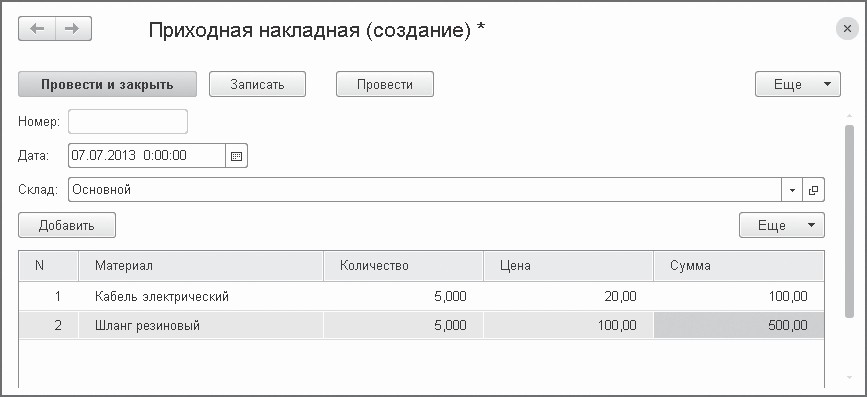Open the top Еще menu
The image size is (867, 397).
(x=798, y=85)
